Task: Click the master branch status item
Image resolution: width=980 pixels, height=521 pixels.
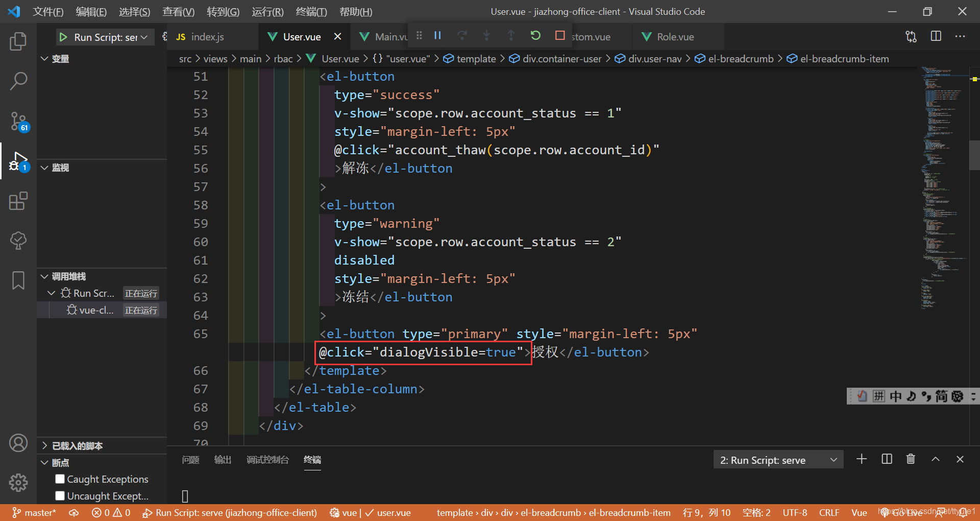Action: (34, 512)
